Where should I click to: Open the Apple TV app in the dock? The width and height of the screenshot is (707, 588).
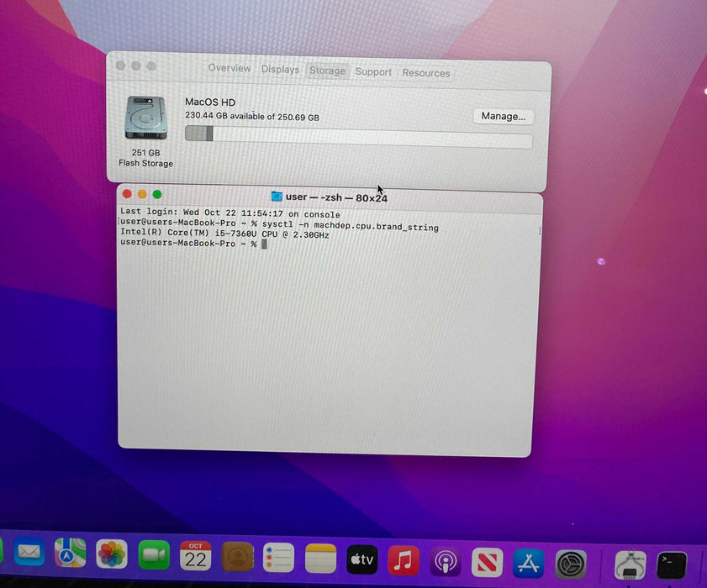pyautogui.click(x=362, y=559)
